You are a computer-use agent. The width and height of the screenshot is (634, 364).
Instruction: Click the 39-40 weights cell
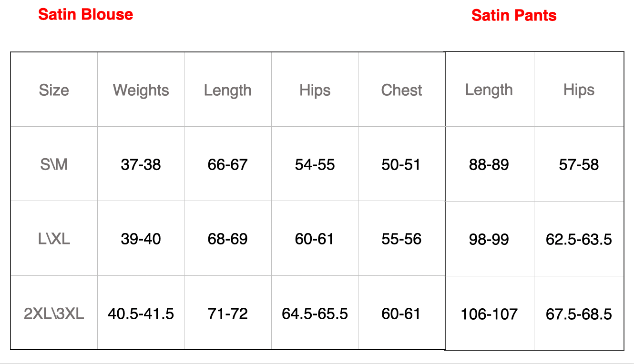tap(141, 239)
